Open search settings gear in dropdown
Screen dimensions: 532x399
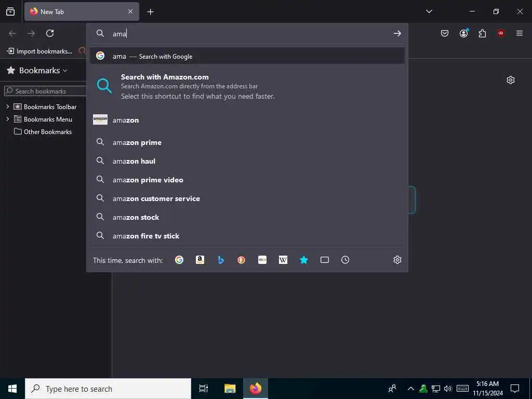tap(397, 260)
